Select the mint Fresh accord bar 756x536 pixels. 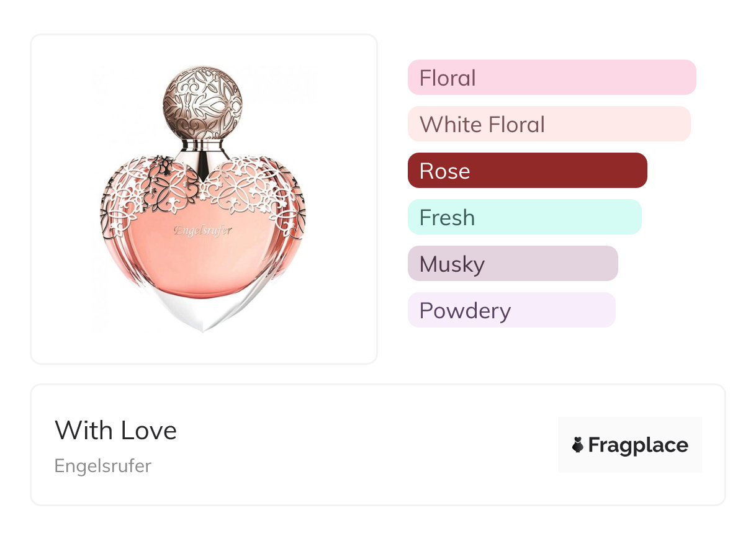[x=524, y=217]
